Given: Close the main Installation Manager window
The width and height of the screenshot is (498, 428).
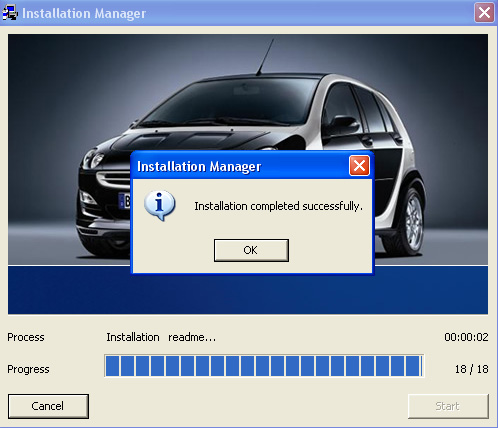Looking at the screenshot, I should (484, 13).
